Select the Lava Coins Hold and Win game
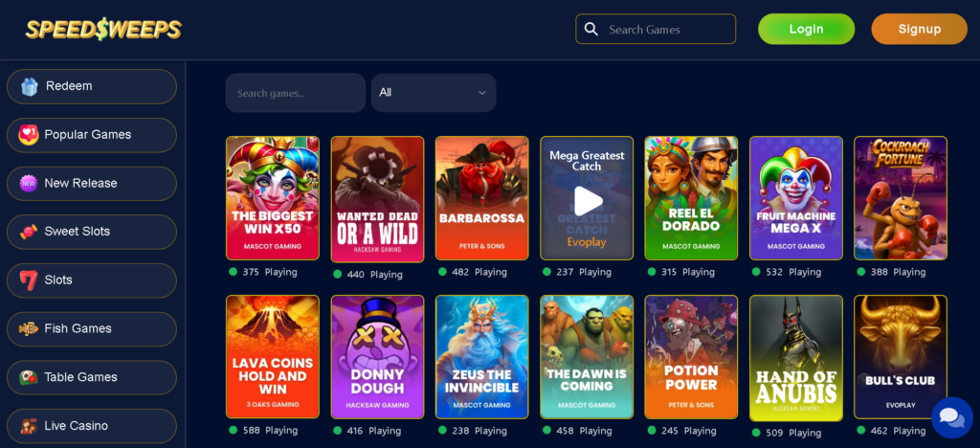 coord(273,357)
